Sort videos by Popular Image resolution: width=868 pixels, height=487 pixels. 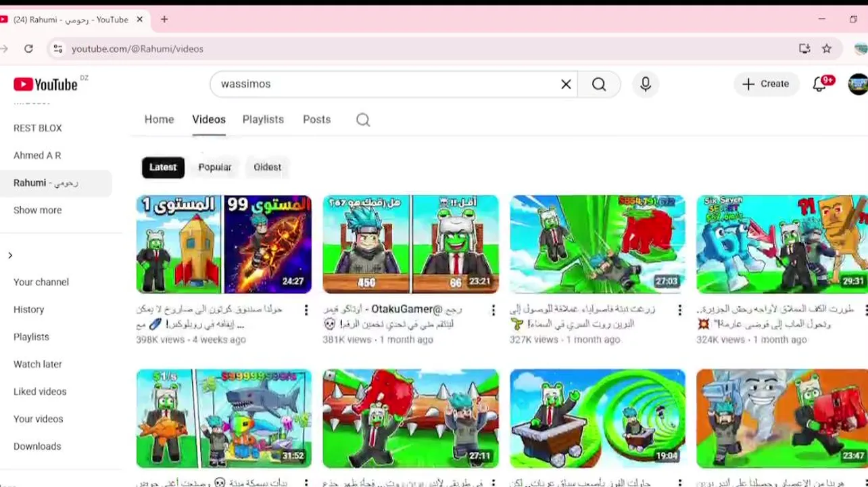215,167
